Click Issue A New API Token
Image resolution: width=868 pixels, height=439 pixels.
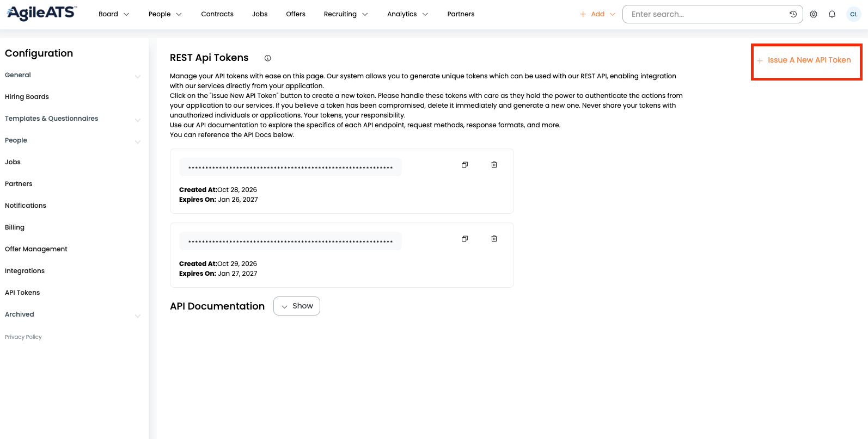point(804,60)
